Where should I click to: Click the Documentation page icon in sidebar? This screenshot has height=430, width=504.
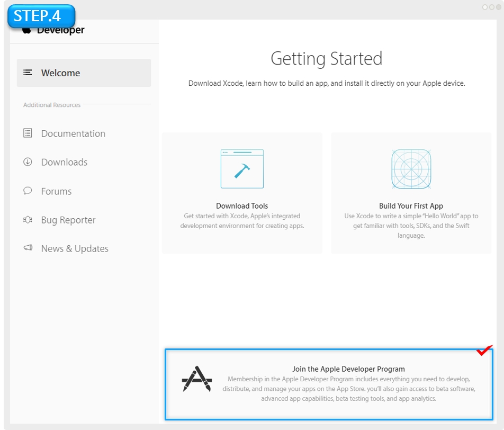tap(28, 133)
